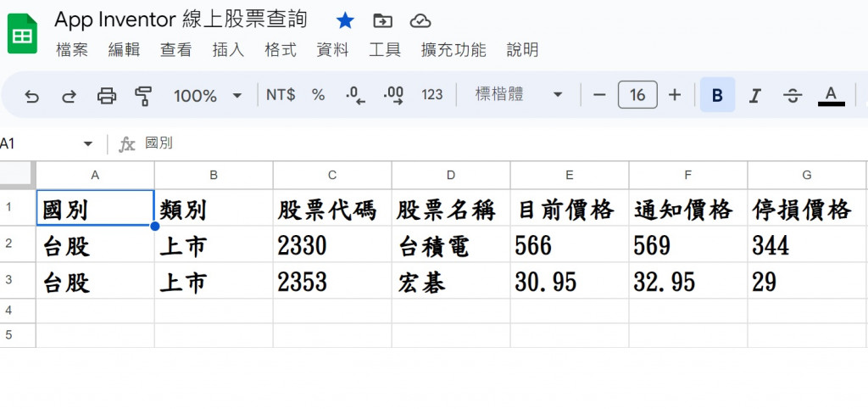Select cell containing 股票代碼
868x409 pixels.
(x=332, y=208)
